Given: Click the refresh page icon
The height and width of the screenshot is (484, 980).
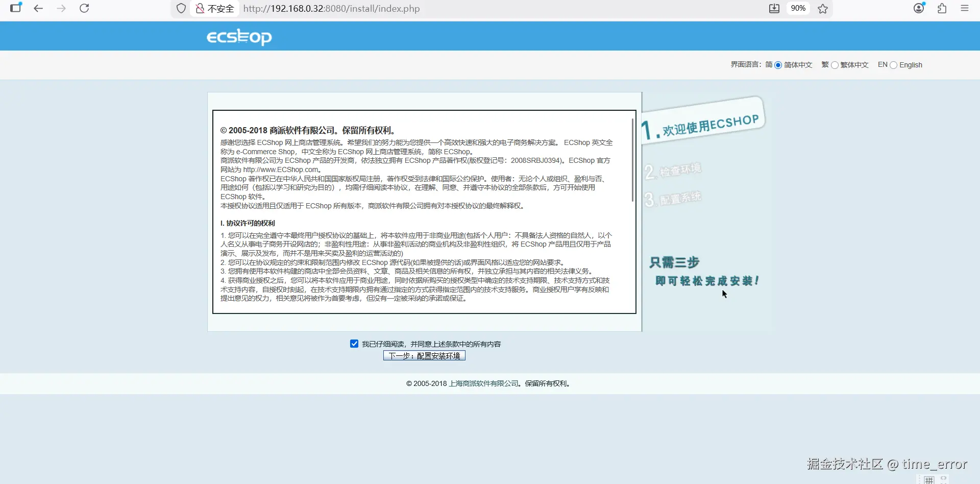Looking at the screenshot, I should click(85, 8).
